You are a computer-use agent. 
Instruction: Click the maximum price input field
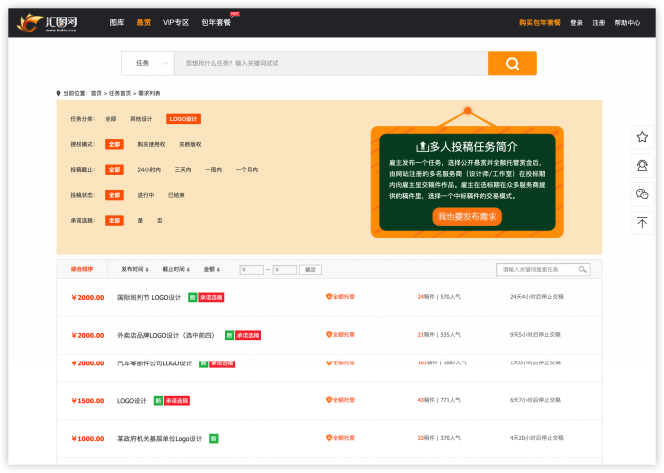pos(285,270)
